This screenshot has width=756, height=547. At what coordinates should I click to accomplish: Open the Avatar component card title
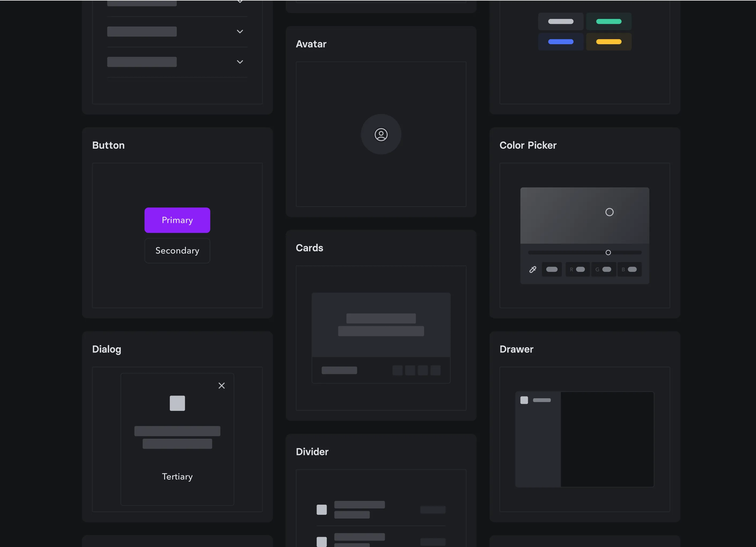coord(311,44)
